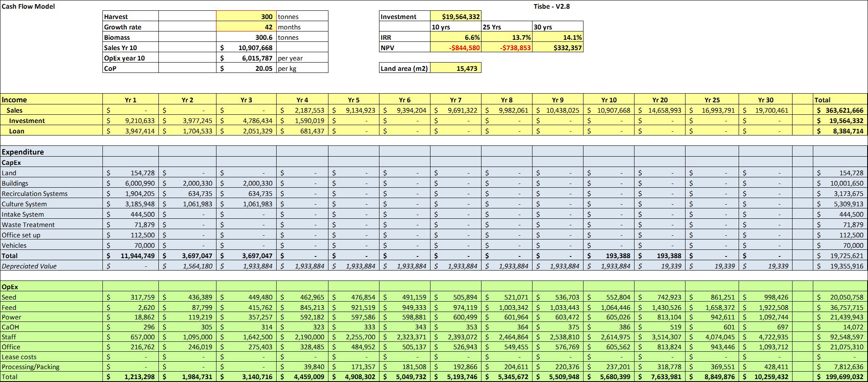Select Culture System Yr 1 value 3,185,948
The height and width of the screenshot is (382, 868).
tap(131, 204)
